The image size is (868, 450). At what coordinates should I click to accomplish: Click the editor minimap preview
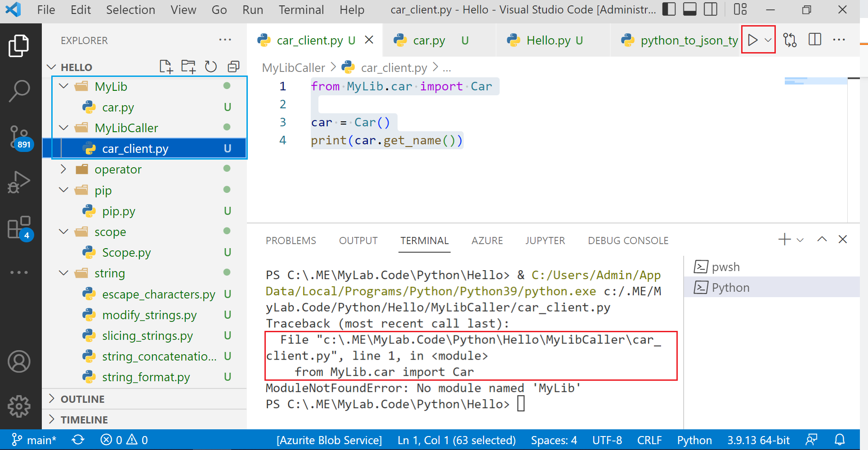816,81
